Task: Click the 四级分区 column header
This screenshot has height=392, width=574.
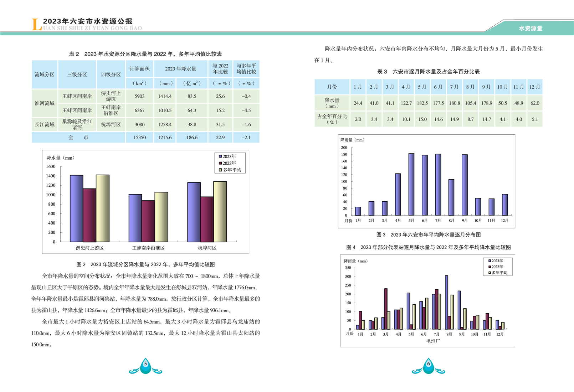Action: [111, 74]
